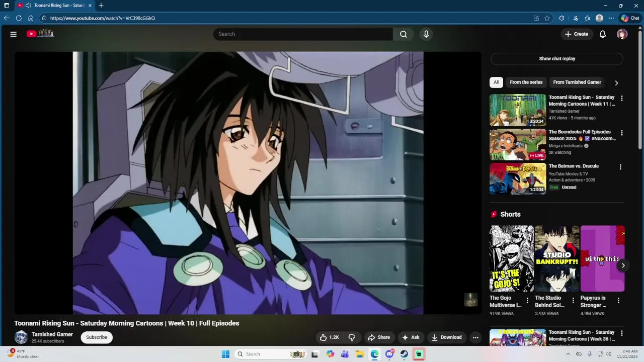Open the YouTube guide hamburger menu
The image size is (644, 362).
coord(14,34)
